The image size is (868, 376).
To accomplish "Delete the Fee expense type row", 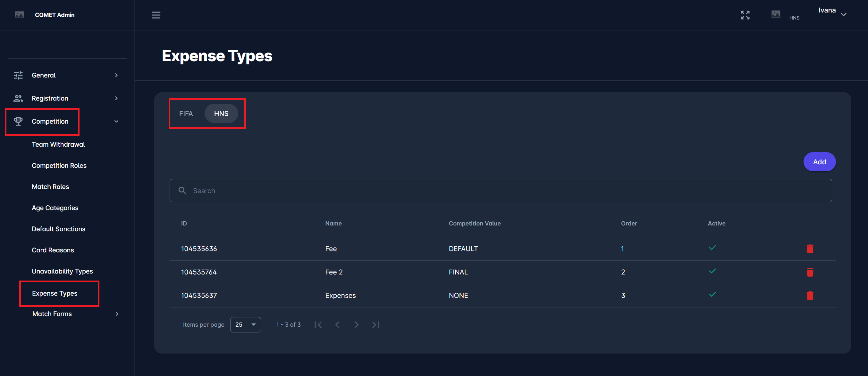I will pos(810,249).
